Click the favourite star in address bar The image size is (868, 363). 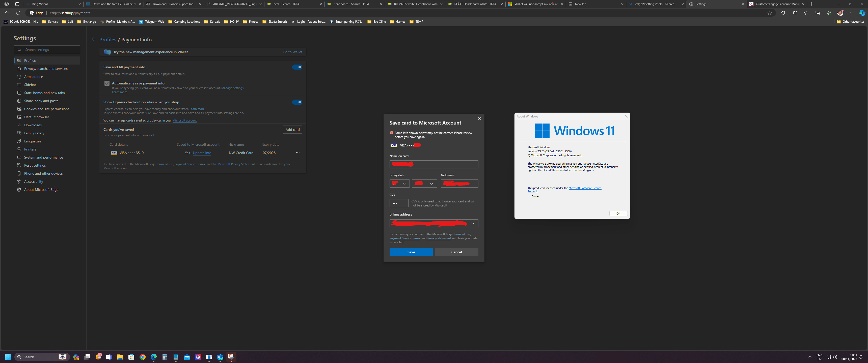[769, 13]
